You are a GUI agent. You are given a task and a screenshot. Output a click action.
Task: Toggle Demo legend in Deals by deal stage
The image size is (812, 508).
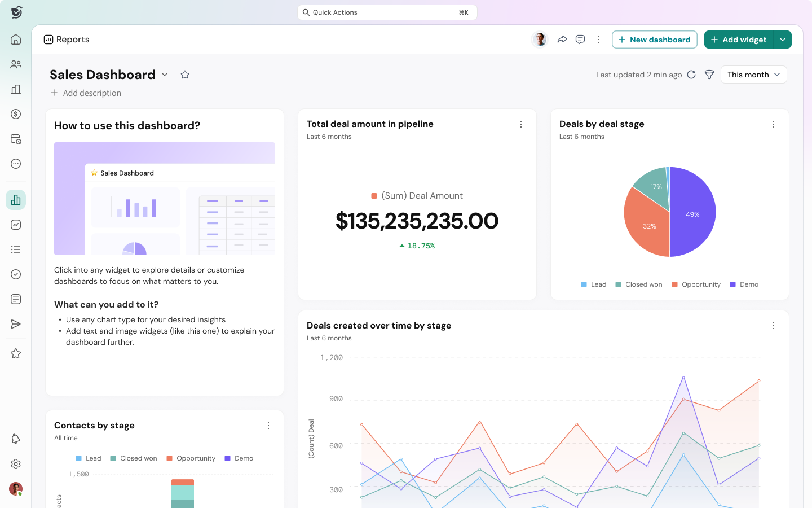tap(744, 284)
